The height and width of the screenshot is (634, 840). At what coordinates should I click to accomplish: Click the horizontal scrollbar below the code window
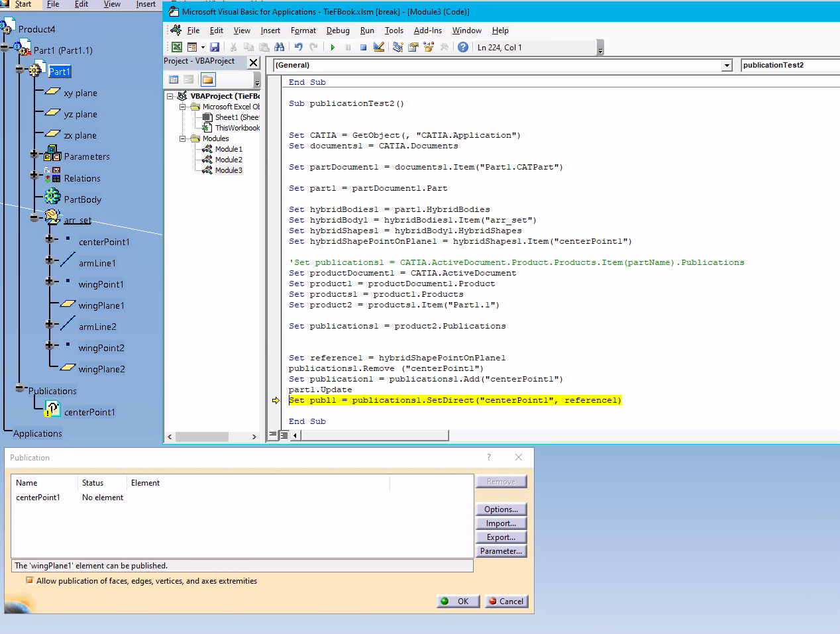tap(374, 435)
